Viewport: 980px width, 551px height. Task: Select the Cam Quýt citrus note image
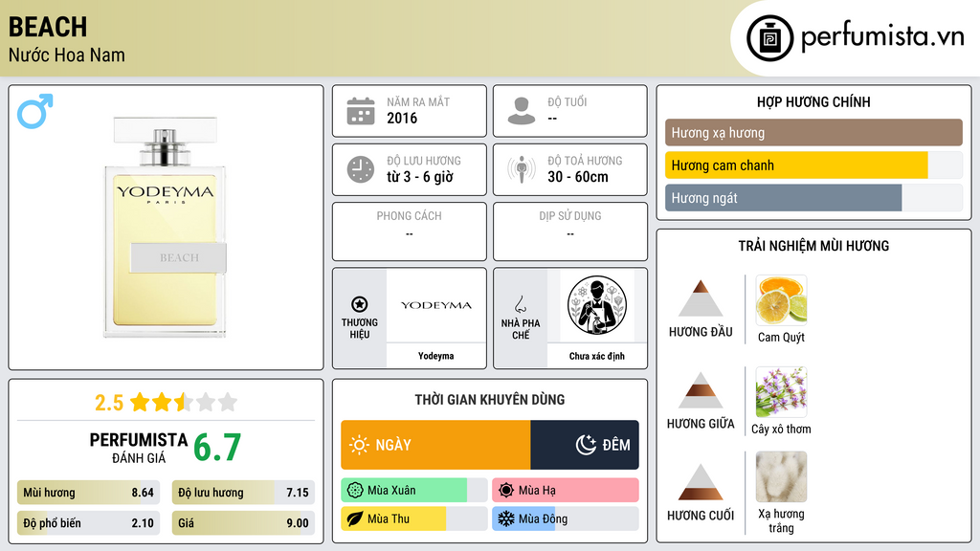781,300
